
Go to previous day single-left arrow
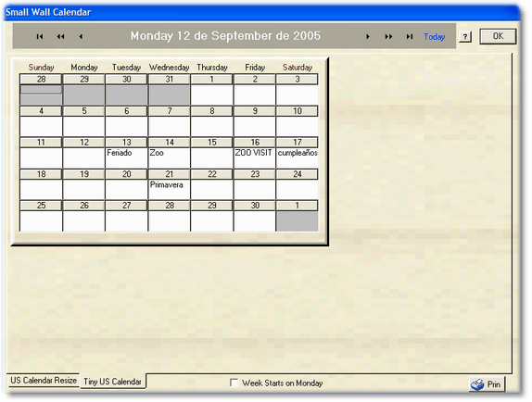[x=81, y=36]
